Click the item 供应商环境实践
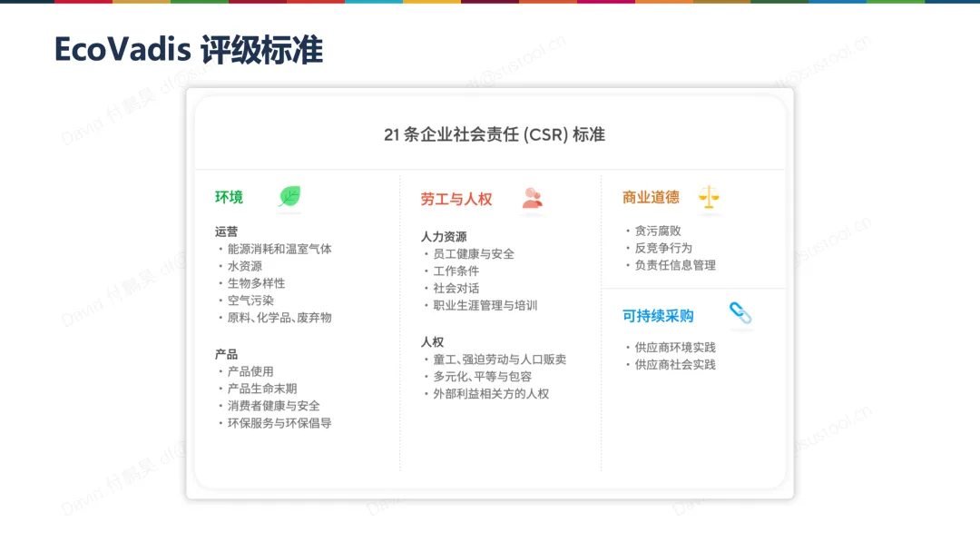The image size is (980, 552). [x=676, y=348]
